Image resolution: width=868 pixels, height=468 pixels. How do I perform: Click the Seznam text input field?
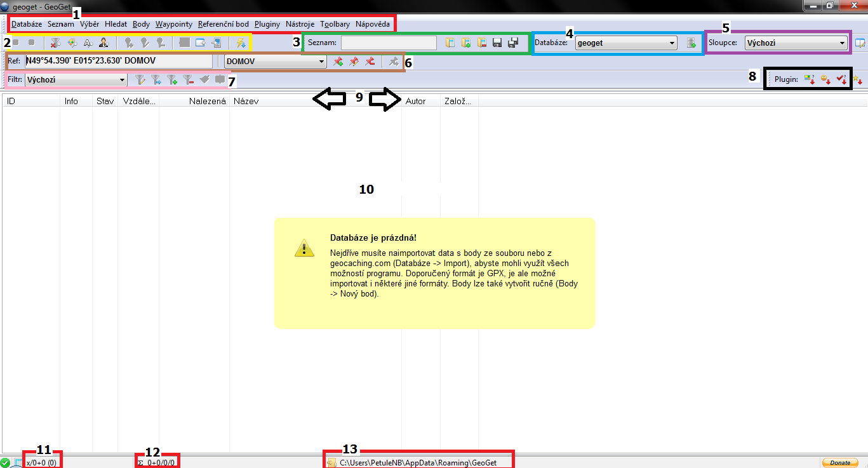(x=389, y=43)
